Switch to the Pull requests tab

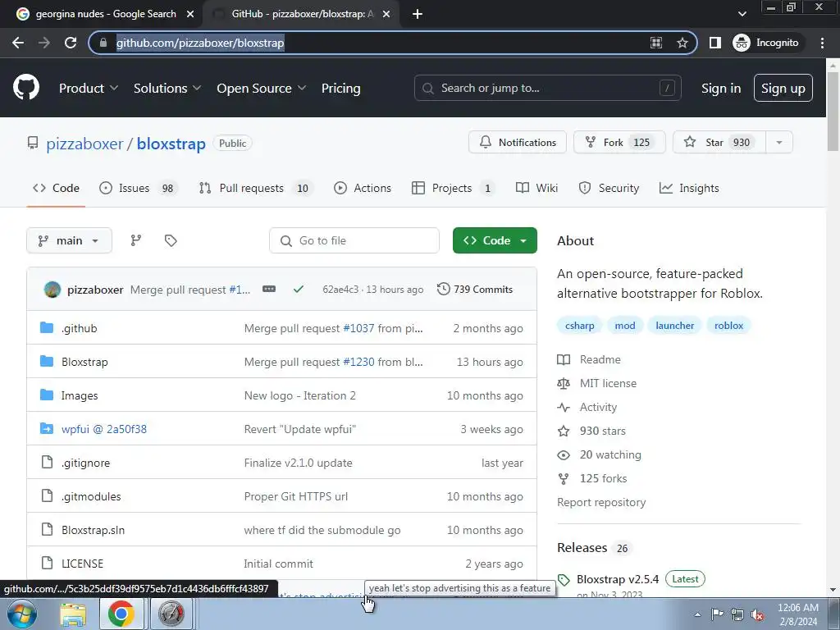[x=257, y=188]
